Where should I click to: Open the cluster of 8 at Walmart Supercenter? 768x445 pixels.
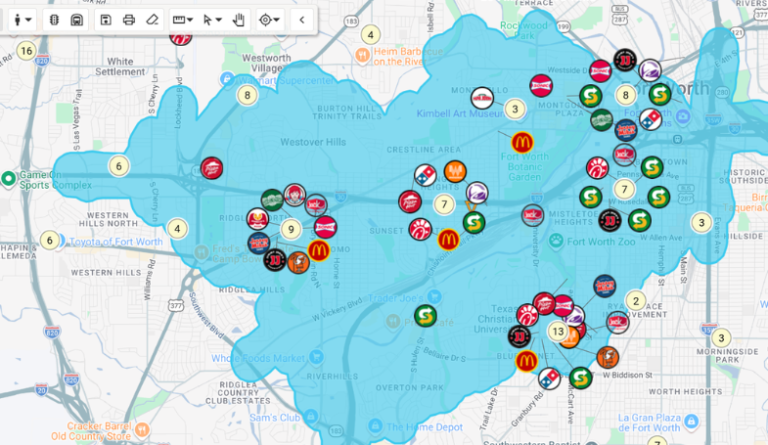pyautogui.click(x=247, y=95)
